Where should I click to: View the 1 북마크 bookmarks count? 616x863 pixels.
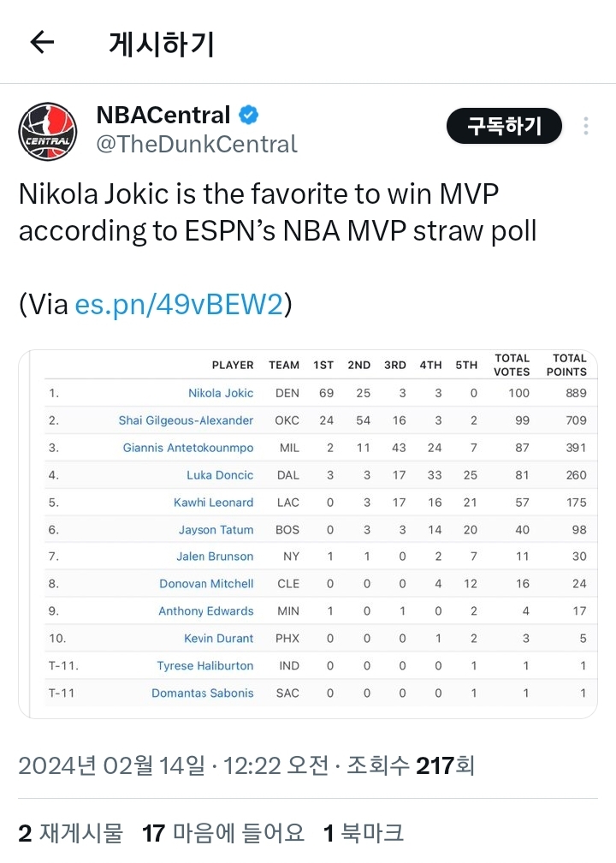point(363,832)
